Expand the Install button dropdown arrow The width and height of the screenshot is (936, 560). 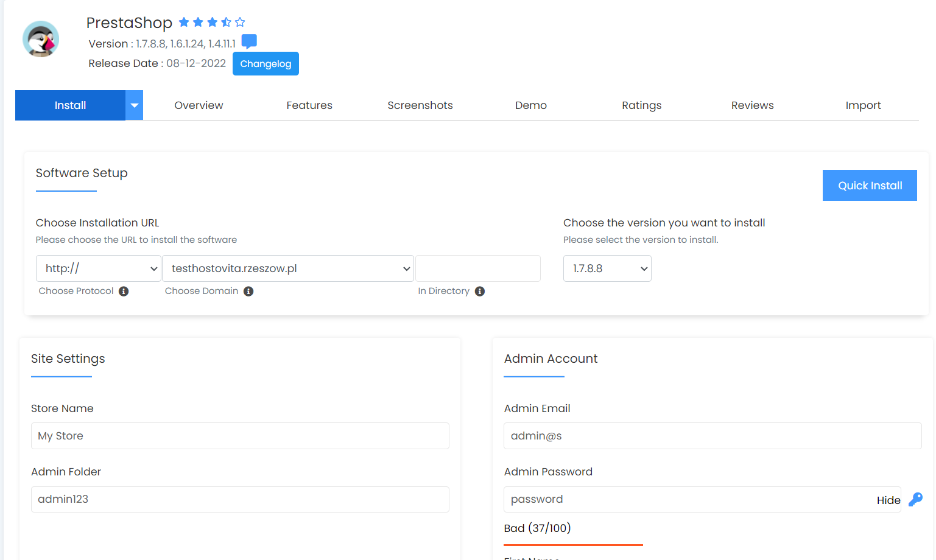point(135,105)
